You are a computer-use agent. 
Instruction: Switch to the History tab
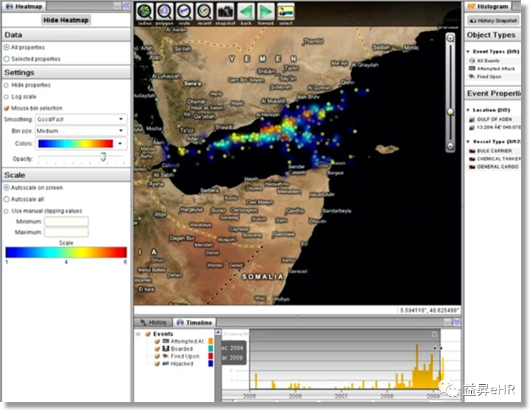tap(153, 323)
